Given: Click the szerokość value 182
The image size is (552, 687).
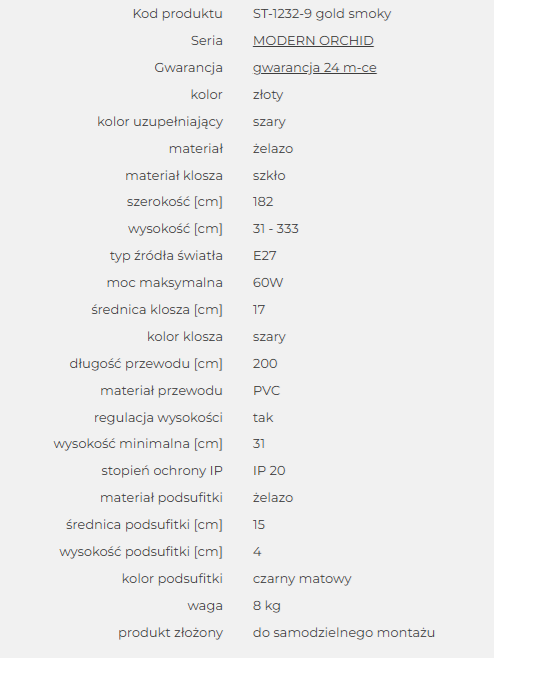Looking at the screenshot, I should (x=263, y=202).
